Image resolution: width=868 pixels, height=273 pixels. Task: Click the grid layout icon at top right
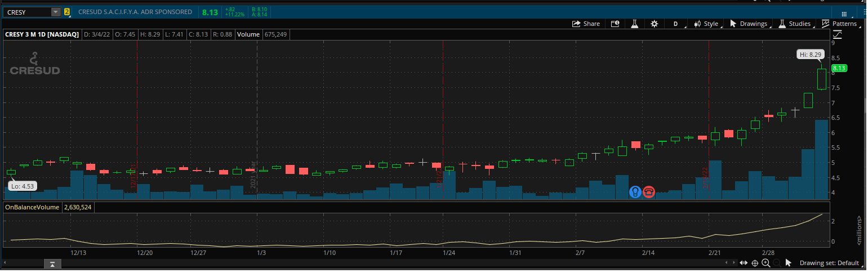(x=844, y=14)
